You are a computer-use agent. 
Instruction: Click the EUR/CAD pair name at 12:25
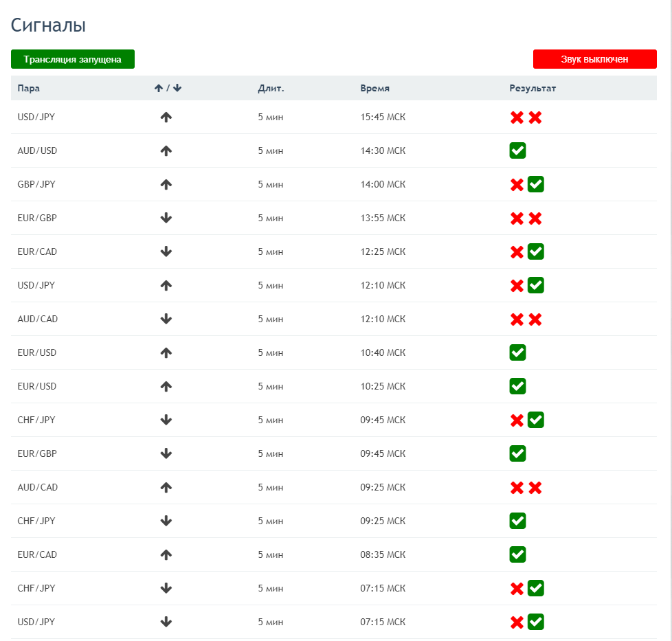point(37,252)
